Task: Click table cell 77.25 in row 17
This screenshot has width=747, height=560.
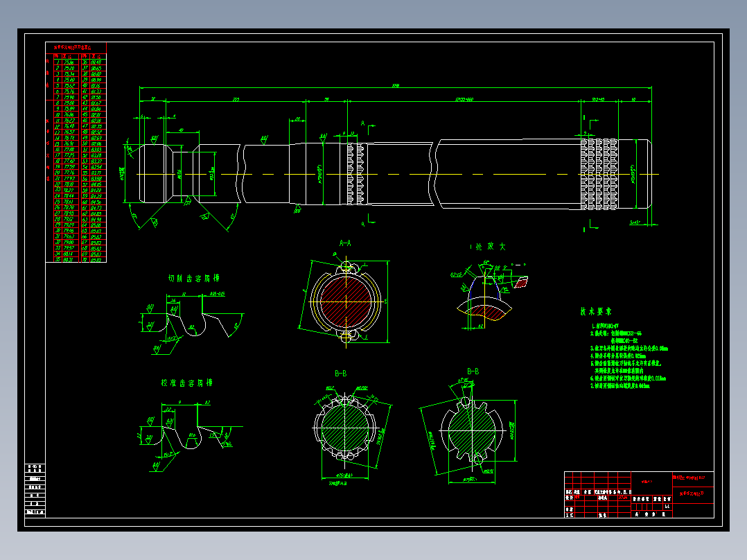Action: pos(69,155)
